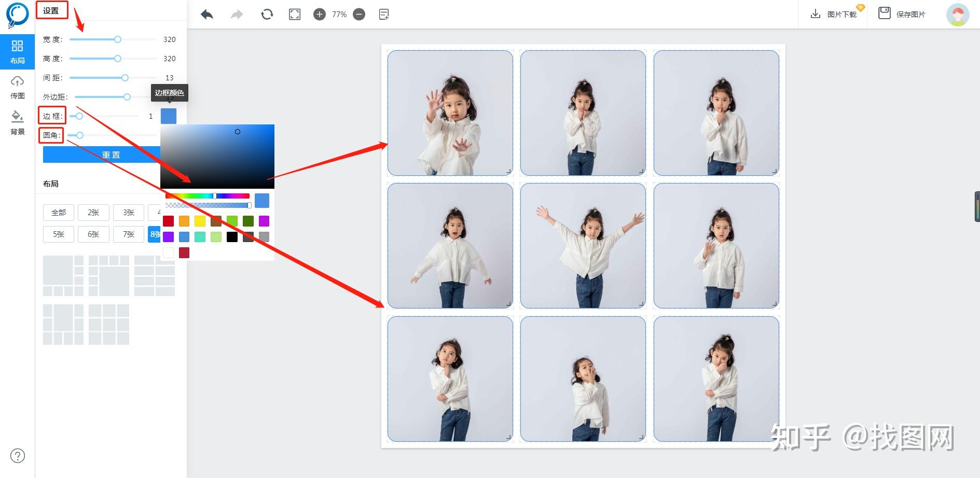
Task: Pick the white preset color
Action: (169, 253)
